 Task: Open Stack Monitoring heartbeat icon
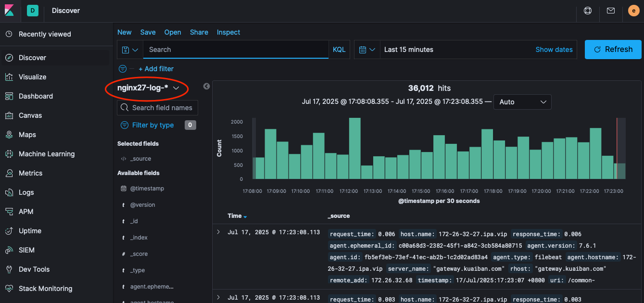tap(9, 289)
